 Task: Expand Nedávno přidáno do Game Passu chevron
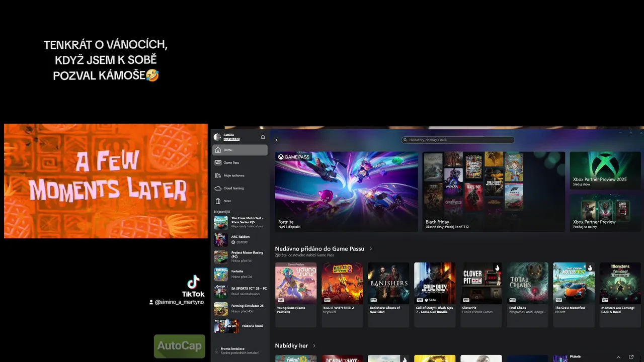tap(371, 249)
